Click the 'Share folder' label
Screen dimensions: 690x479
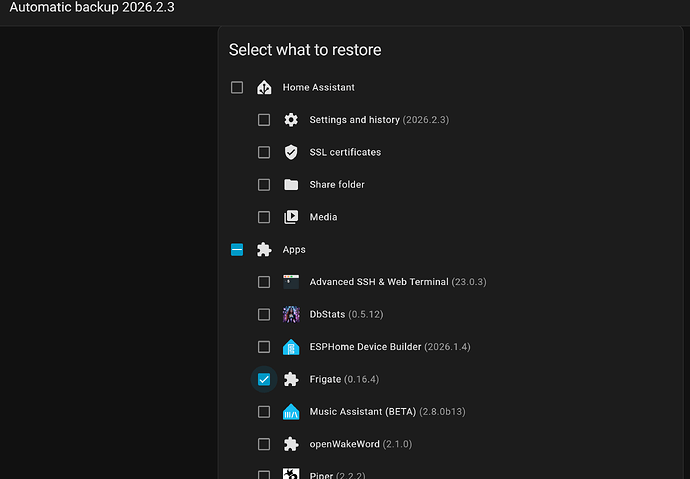(x=337, y=185)
